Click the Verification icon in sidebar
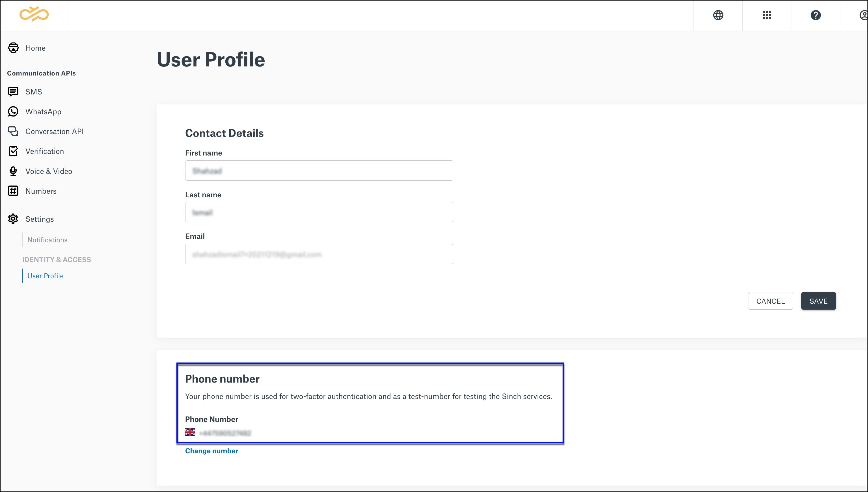 pyautogui.click(x=12, y=151)
